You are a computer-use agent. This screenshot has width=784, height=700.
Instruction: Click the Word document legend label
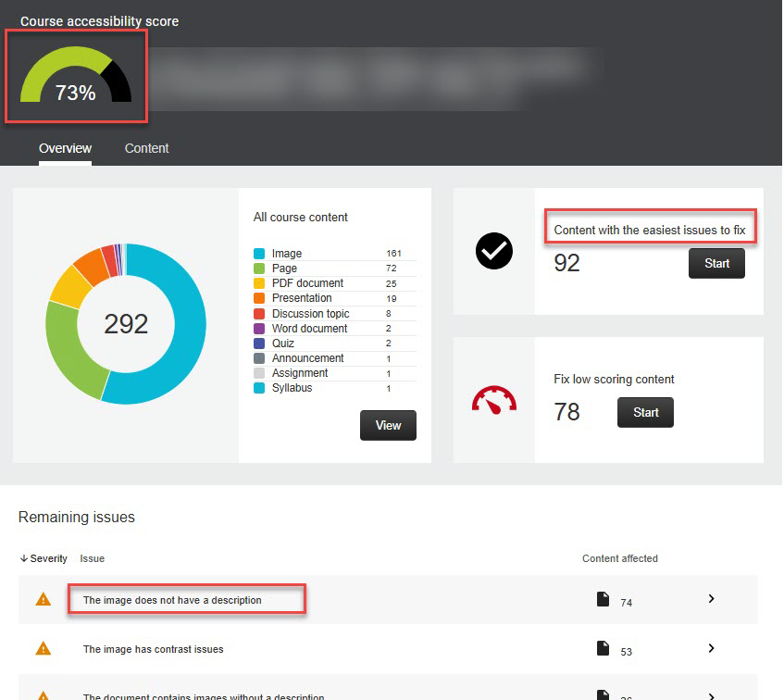pyautogui.click(x=309, y=329)
